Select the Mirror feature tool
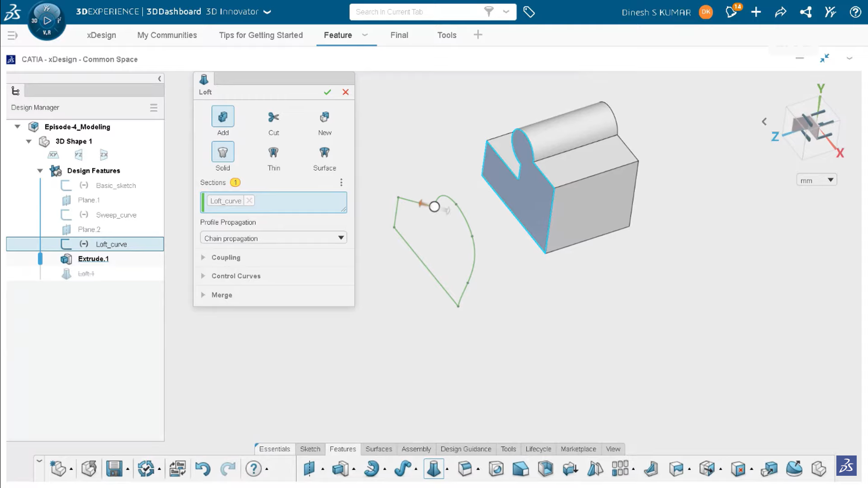Screen dimensions: 868x488 (x=595, y=469)
